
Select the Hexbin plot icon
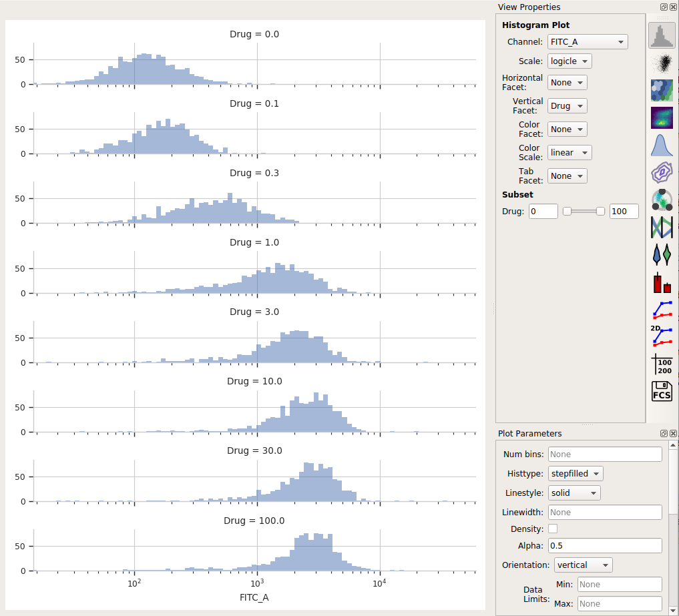(x=662, y=91)
